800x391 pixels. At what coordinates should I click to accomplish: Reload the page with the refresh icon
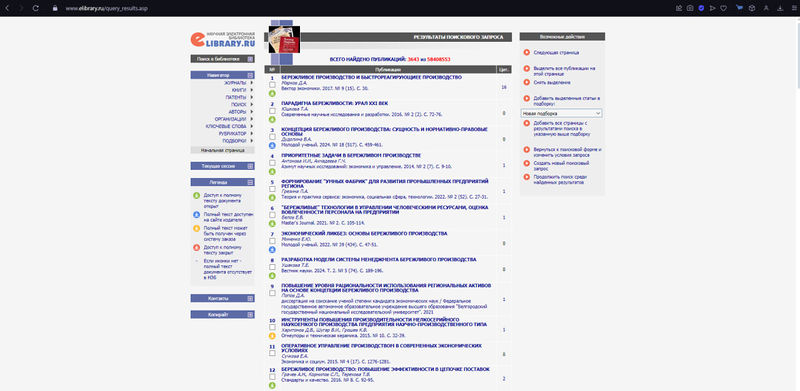36,8
